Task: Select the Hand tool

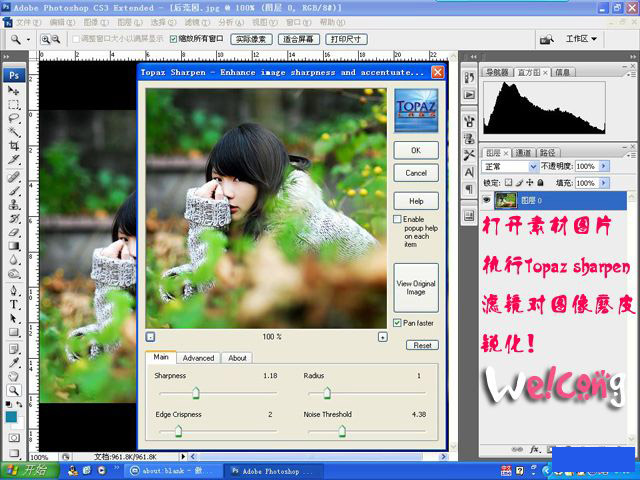Action: pyautogui.click(x=13, y=377)
